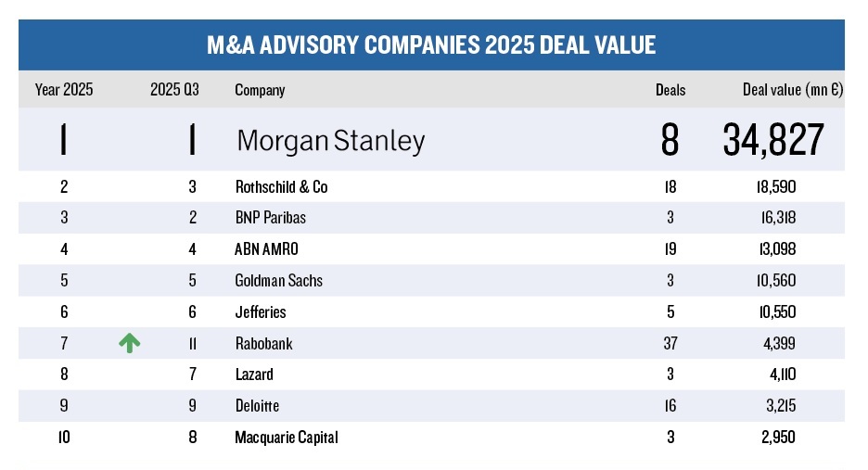
Task: Click the Deal value (mn €) header
Action: [x=785, y=90]
